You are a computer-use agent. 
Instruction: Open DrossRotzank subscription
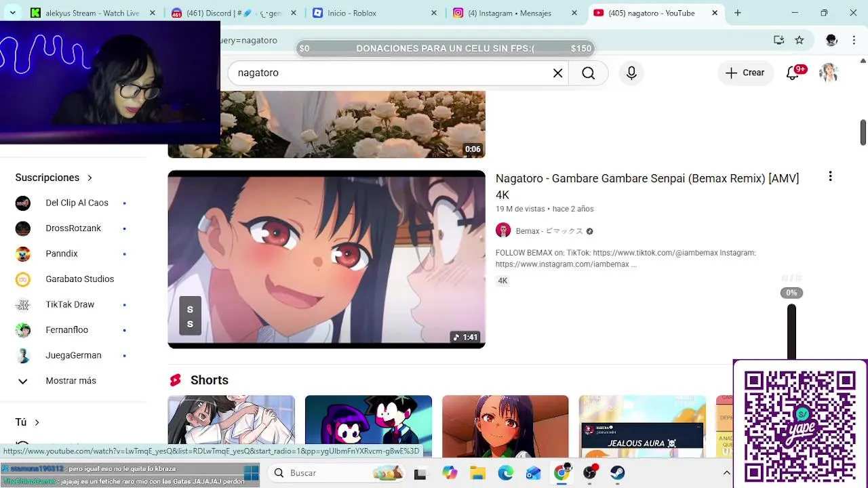73,228
